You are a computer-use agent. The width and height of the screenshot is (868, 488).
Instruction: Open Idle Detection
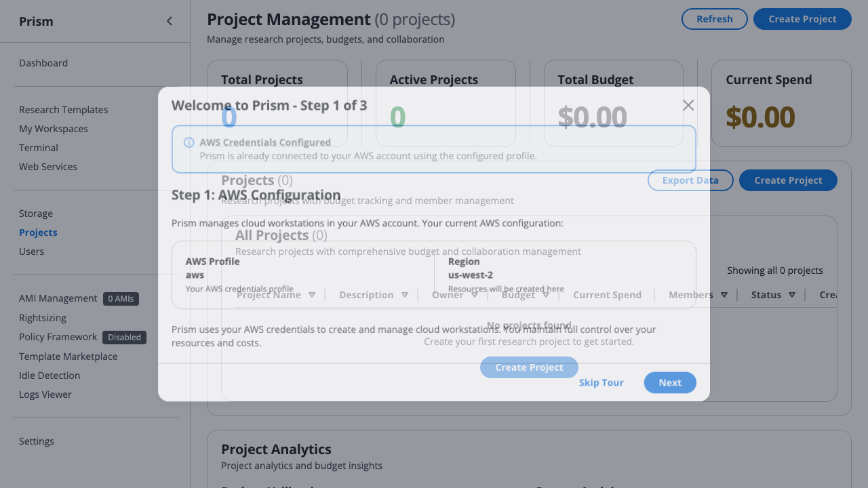click(50, 375)
